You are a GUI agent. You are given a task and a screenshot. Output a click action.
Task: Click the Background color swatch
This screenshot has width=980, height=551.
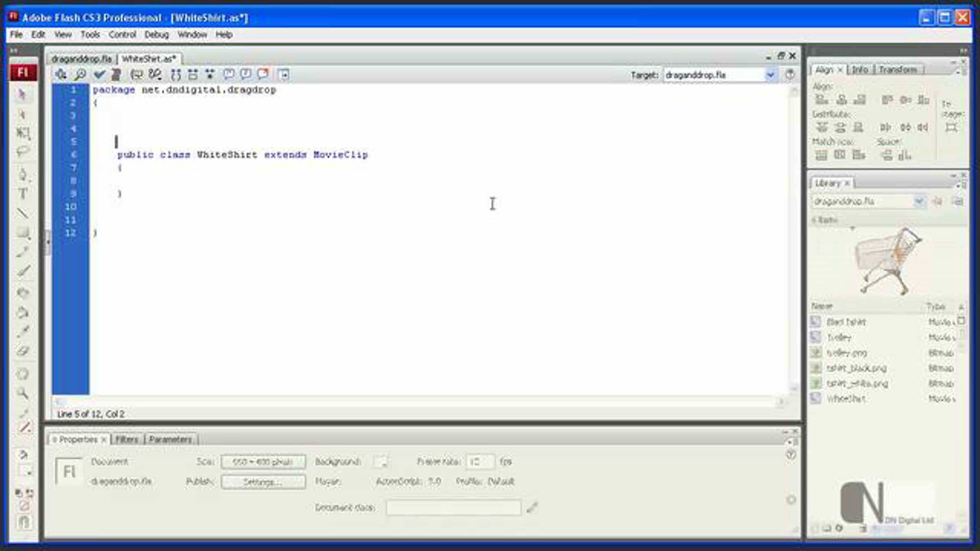click(x=380, y=462)
